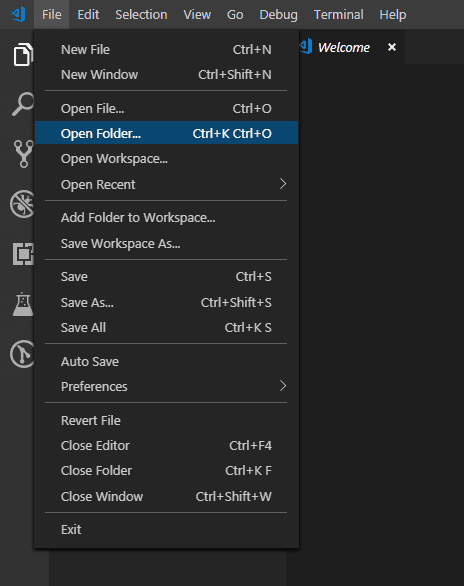
Task: Open the Git branch circle icon view
Action: coord(22,354)
